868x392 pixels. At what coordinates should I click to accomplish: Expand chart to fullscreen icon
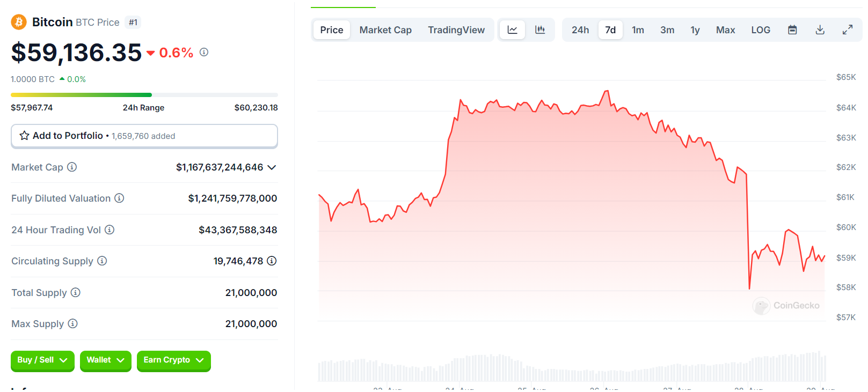point(848,30)
